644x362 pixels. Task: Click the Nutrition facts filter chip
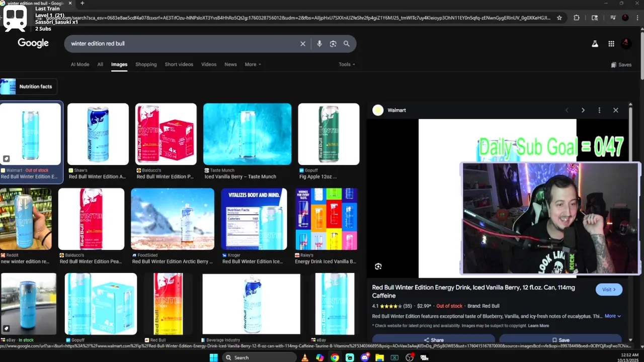[29, 86]
